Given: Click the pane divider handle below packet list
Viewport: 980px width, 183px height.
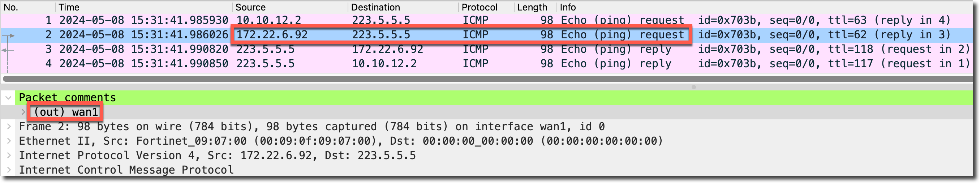Looking at the screenshot, I should pyautogui.click(x=693, y=87).
